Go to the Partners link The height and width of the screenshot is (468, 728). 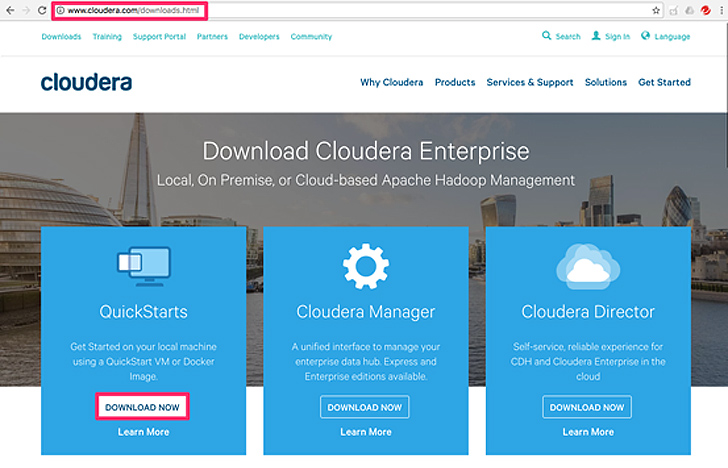click(212, 36)
